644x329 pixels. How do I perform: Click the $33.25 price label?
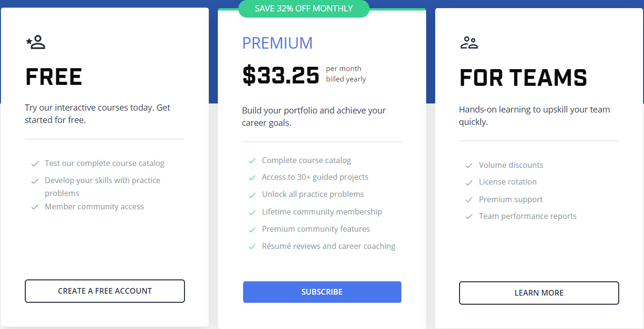pyautogui.click(x=280, y=74)
